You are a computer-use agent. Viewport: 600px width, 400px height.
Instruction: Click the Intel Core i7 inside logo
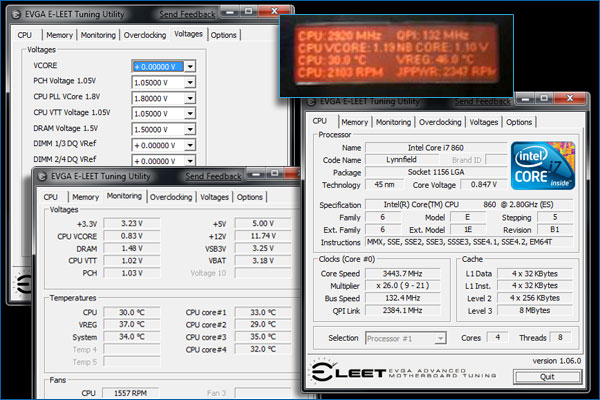point(543,166)
